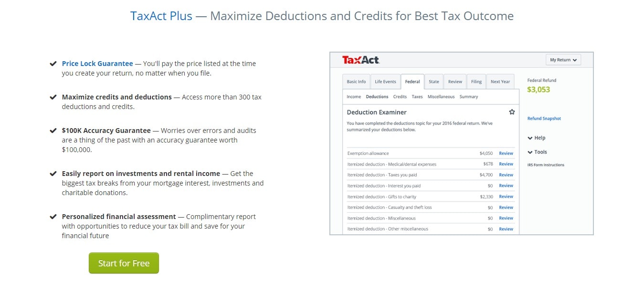The width and height of the screenshot is (644, 285).
Task: Open IRS Form Instructions link
Action: coord(546,165)
